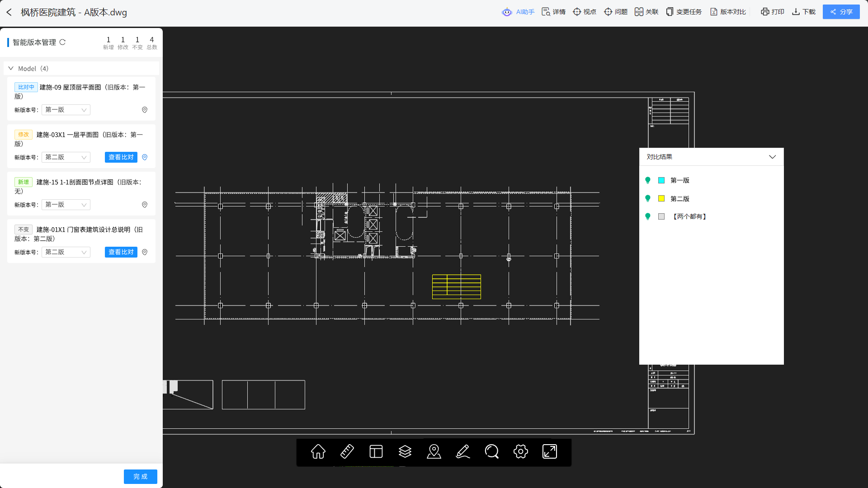Image resolution: width=868 pixels, height=488 pixels.
Task: Open the settings gear in bottom toolbar
Action: click(521, 451)
